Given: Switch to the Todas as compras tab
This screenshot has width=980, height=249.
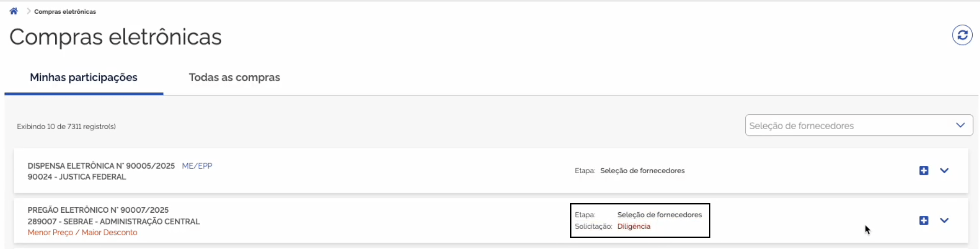Looking at the screenshot, I should 234,77.
